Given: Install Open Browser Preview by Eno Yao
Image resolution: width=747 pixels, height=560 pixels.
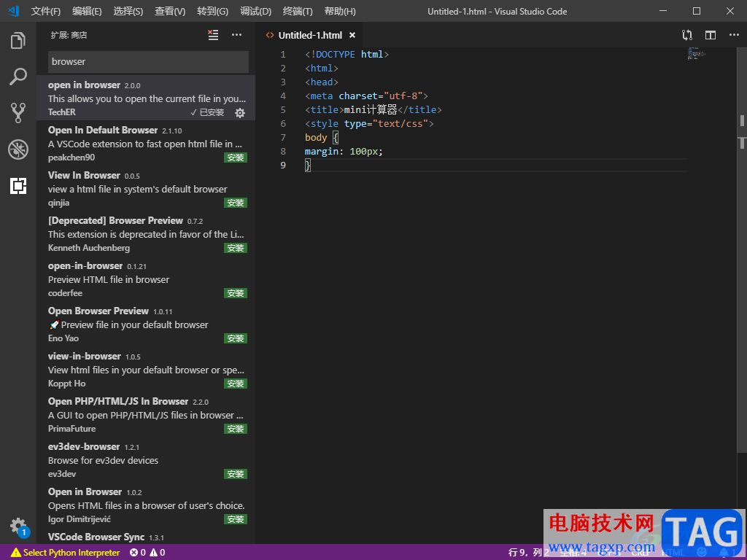Looking at the screenshot, I should [x=236, y=338].
